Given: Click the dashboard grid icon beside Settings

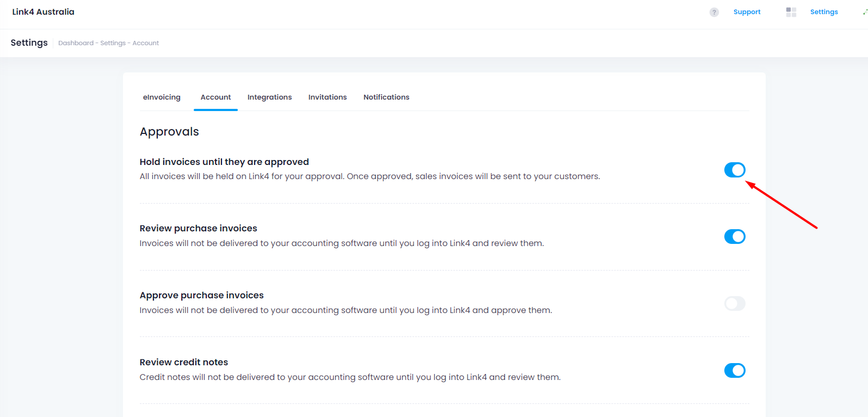Looking at the screenshot, I should (x=791, y=12).
